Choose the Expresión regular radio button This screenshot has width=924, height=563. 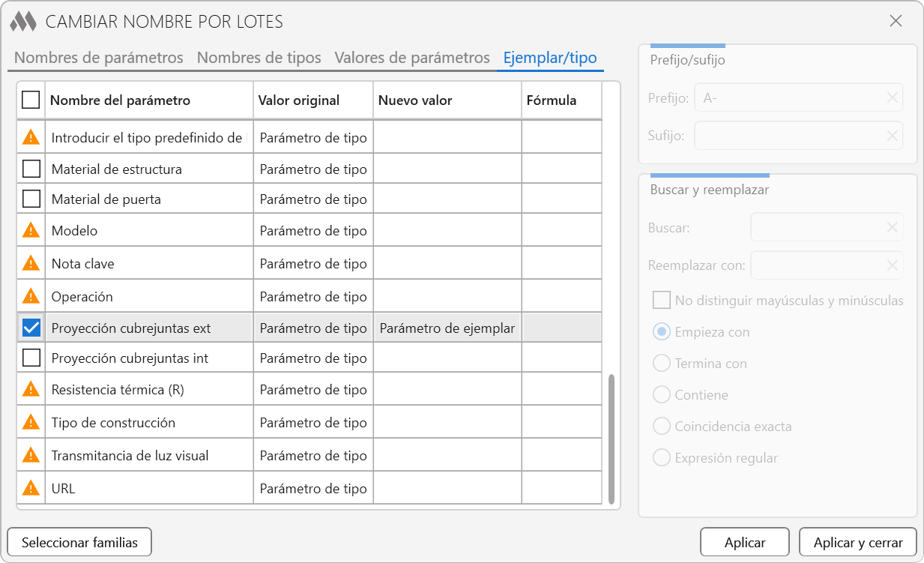661,458
